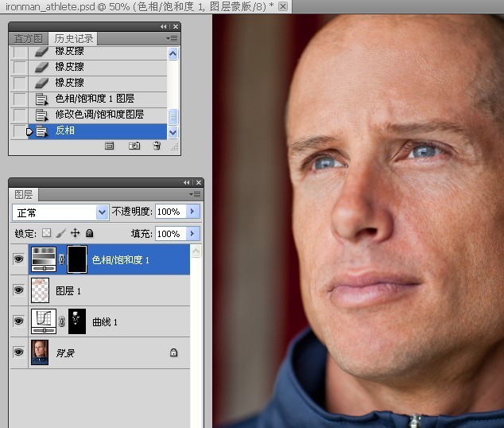Select the 图层 panel tab
Viewport: 504px width, 428px height.
(24, 195)
